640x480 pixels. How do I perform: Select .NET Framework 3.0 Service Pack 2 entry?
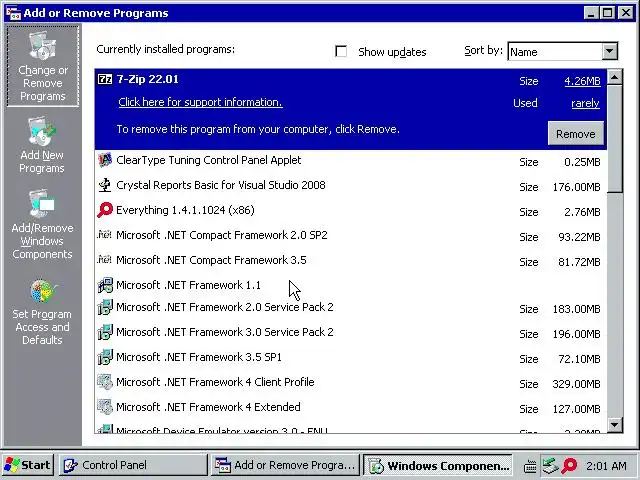[x=351, y=333]
